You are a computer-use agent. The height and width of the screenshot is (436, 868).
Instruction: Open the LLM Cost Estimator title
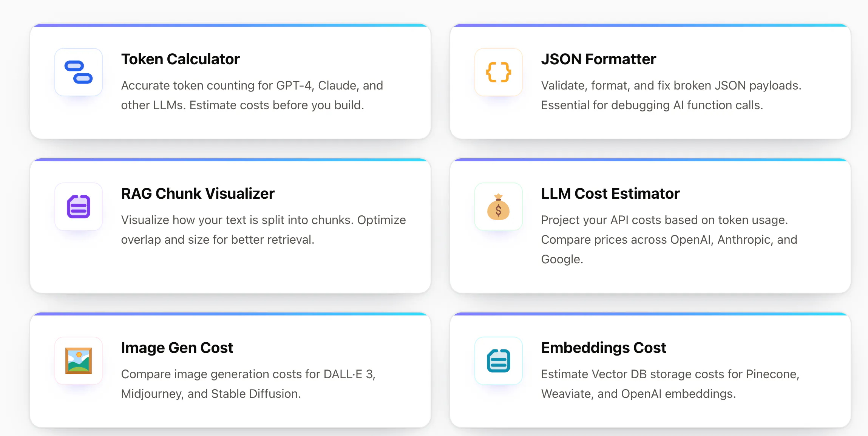click(x=610, y=193)
